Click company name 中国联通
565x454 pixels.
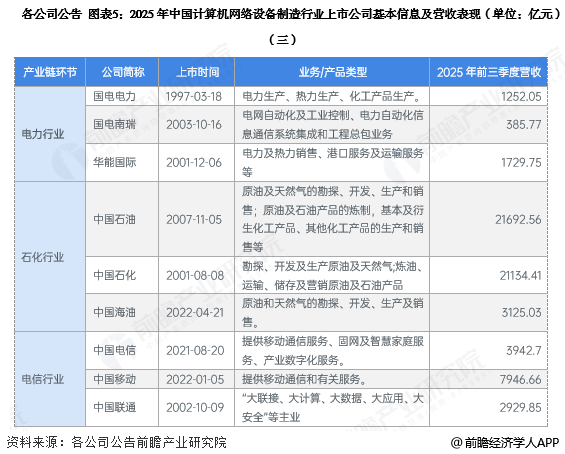115,408
